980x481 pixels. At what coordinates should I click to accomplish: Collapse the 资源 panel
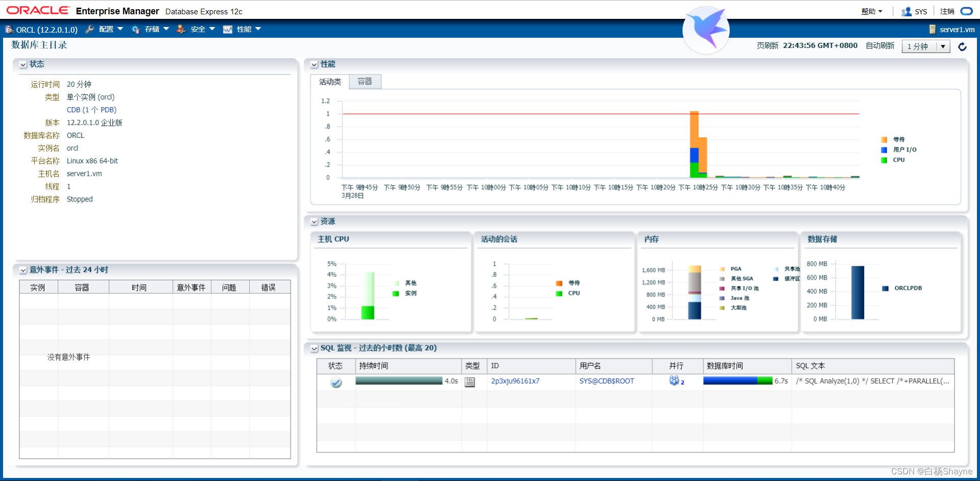[x=314, y=222]
